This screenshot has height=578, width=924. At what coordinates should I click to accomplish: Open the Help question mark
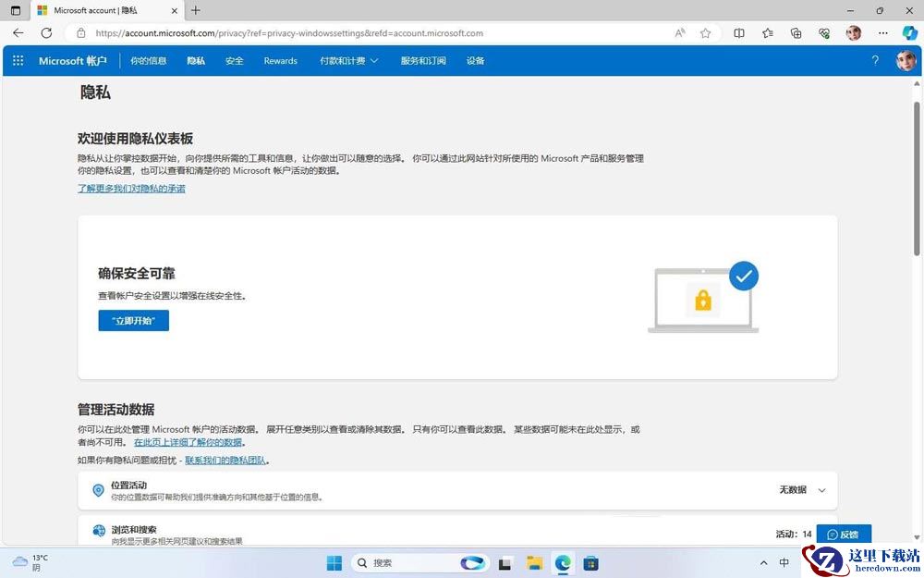point(875,60)
